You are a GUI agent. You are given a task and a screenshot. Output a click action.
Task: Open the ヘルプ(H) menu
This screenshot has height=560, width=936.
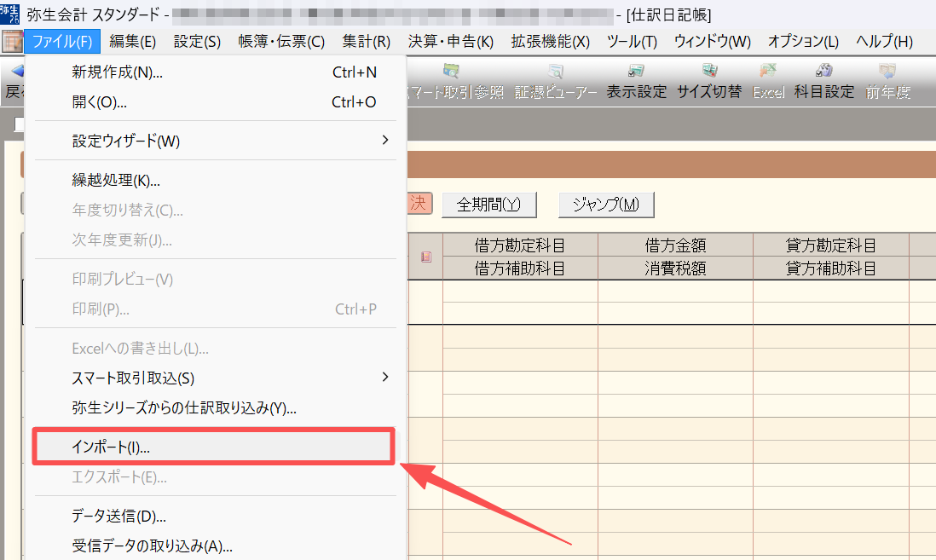tap(884, 41)
